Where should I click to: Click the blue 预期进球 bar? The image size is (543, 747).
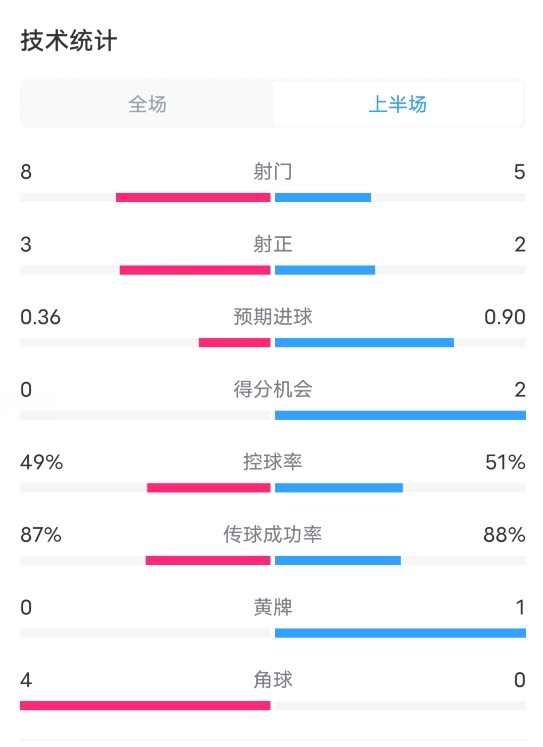point(364,343)
